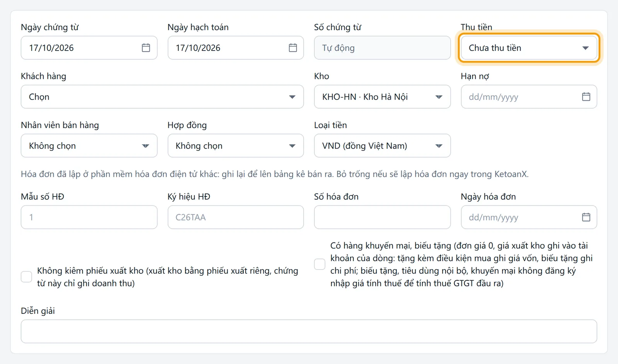
Task: Open the Thu tiền dropdown
Action: coord(529,48)
